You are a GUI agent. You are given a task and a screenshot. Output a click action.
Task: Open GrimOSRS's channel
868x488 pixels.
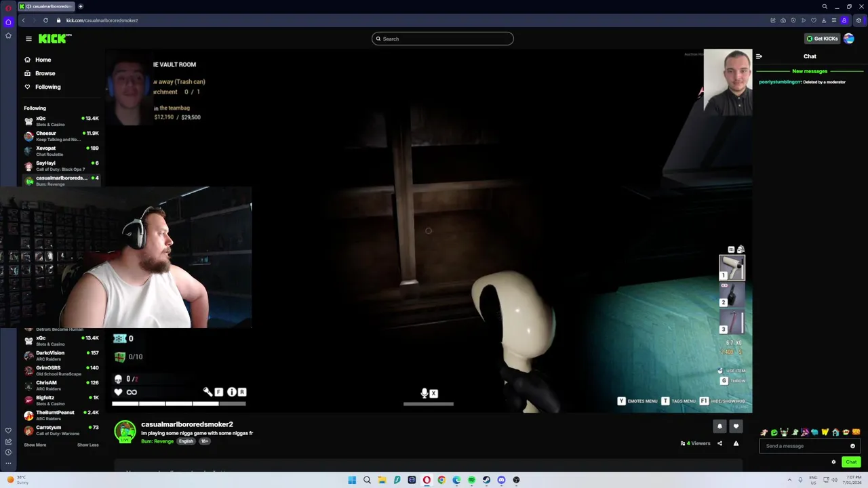(61, 370)
